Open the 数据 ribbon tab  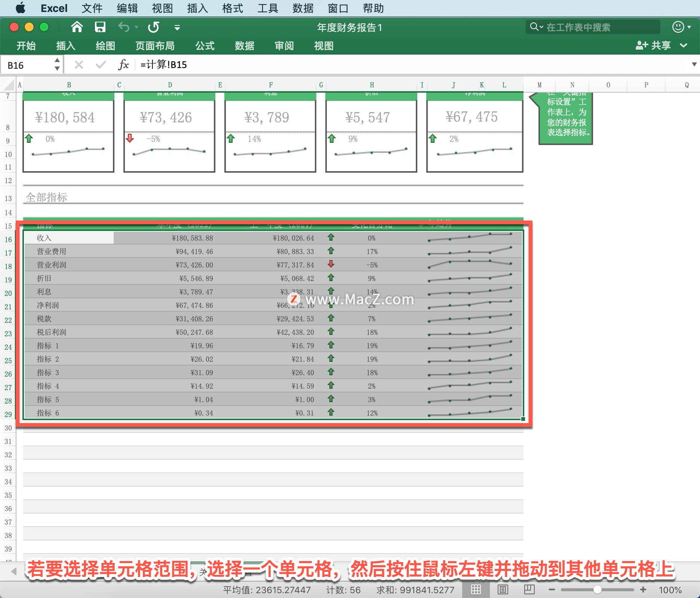pyautogui.click(x=245, y=46)
